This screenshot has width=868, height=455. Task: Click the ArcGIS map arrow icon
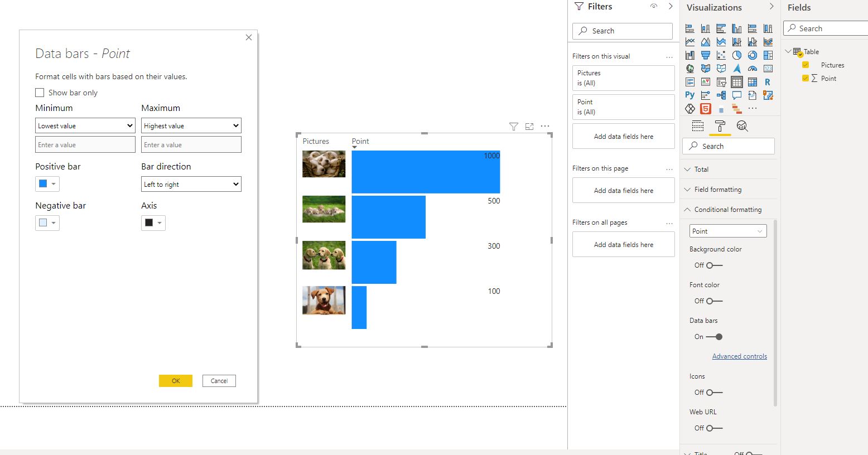point(737,69)
